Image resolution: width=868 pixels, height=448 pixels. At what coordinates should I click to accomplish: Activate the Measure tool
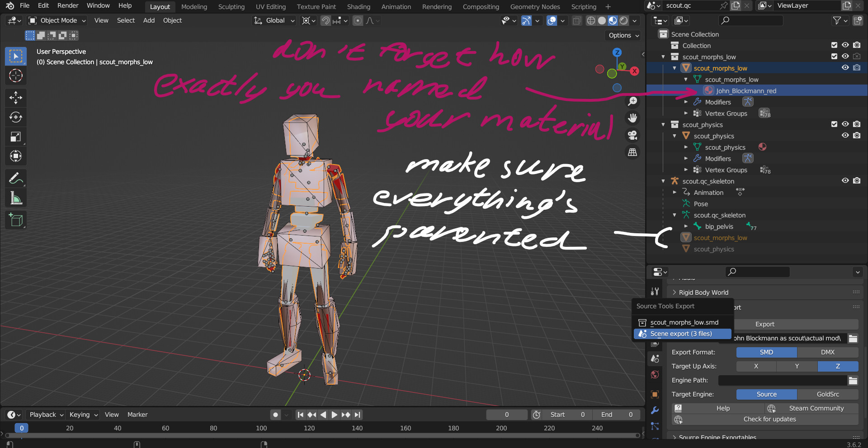[x=16, y=198]
